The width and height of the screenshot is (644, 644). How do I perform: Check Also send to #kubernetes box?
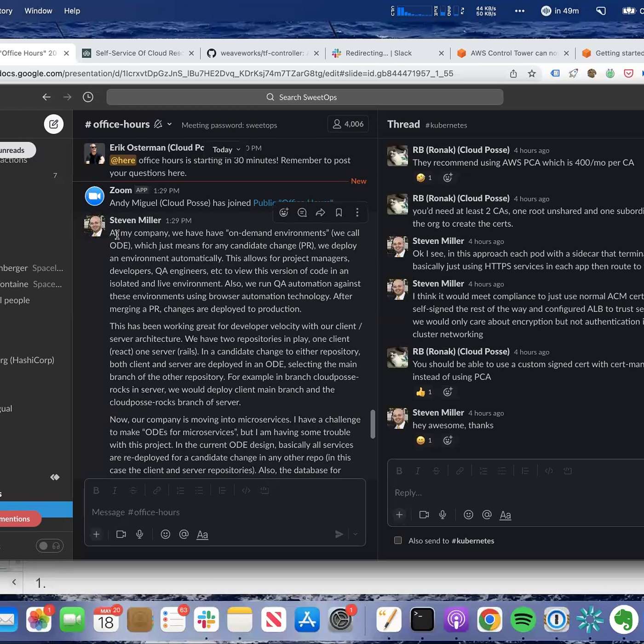398,540
